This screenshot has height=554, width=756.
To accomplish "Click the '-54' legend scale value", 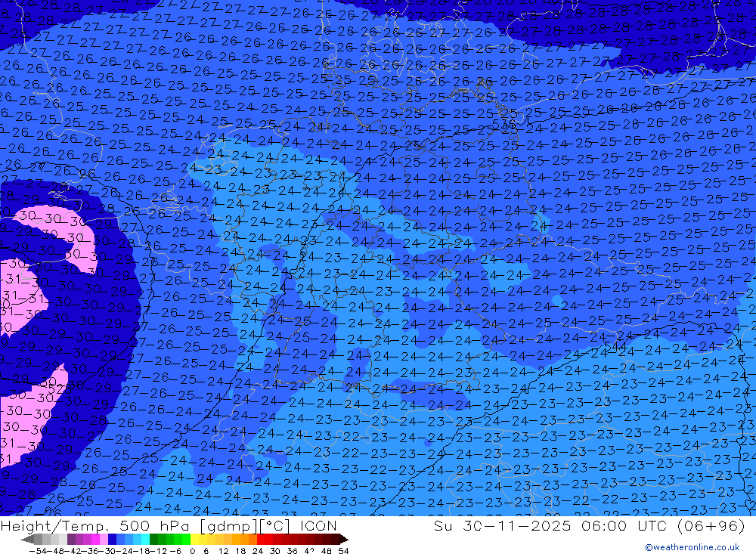I will [38, 551].
